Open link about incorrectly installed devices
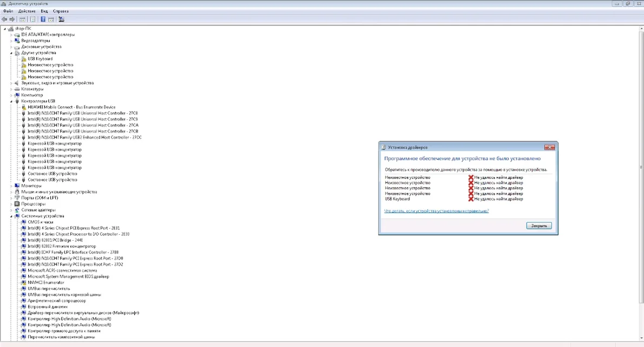 tap(436, 211)
